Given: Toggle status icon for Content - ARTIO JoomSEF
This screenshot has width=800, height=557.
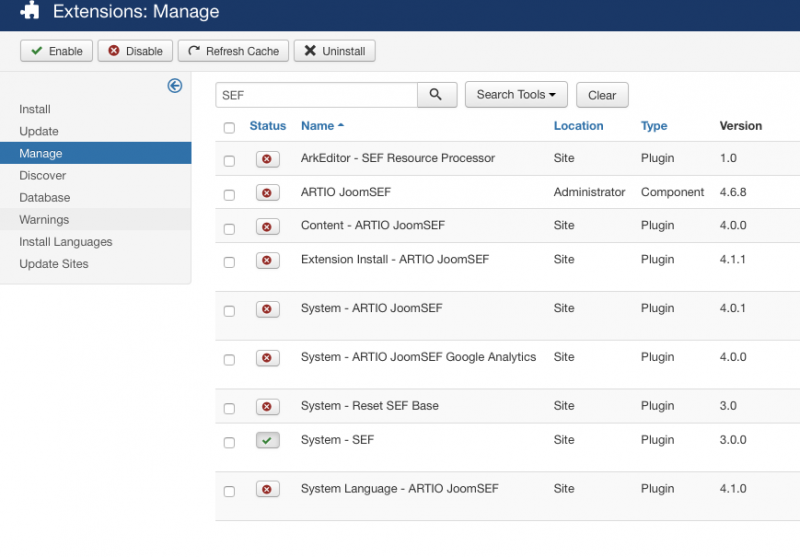Looking at the screenshot, I should [267, 226].
